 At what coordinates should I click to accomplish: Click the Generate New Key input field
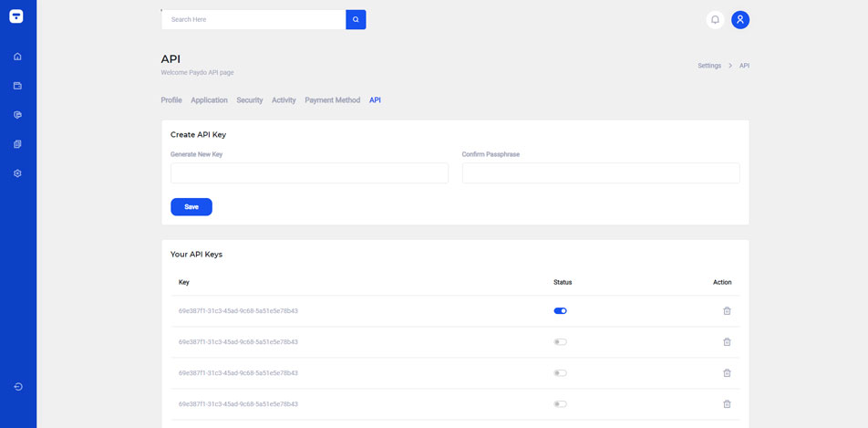(309, 173)
